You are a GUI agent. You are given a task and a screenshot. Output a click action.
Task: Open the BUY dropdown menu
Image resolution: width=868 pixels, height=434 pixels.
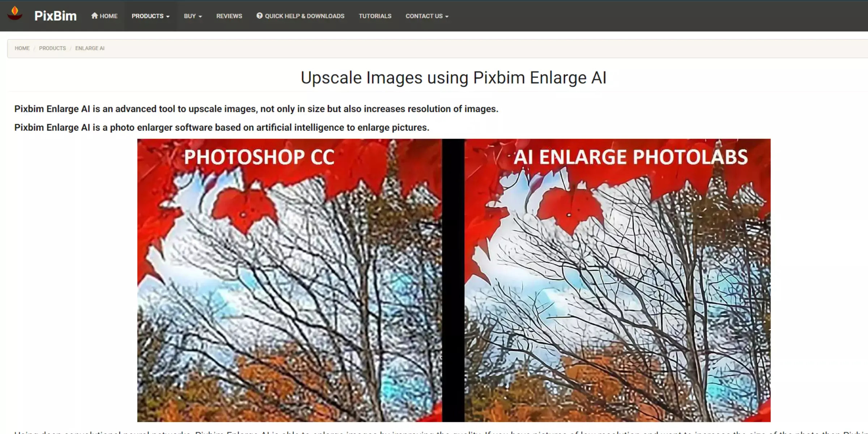(193, 16)
